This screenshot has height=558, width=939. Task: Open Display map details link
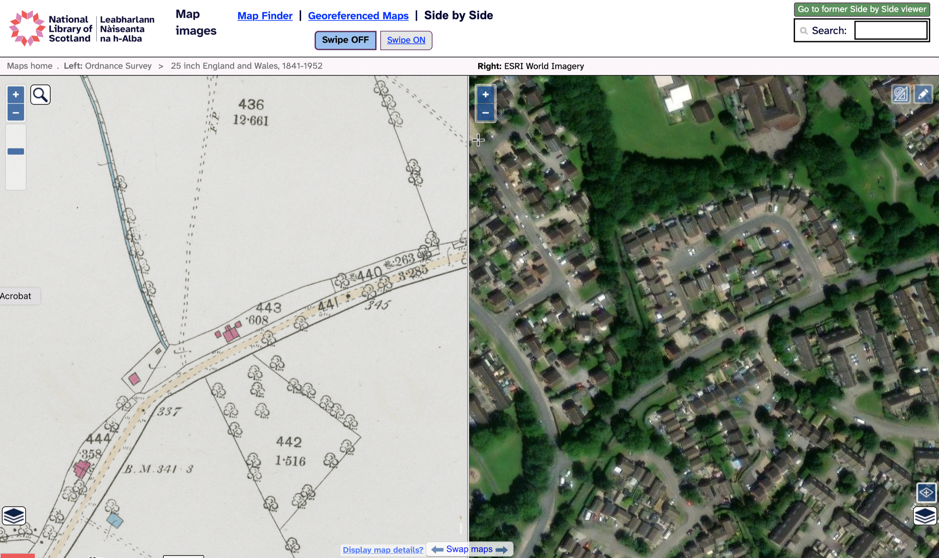(x=383, y=550)
